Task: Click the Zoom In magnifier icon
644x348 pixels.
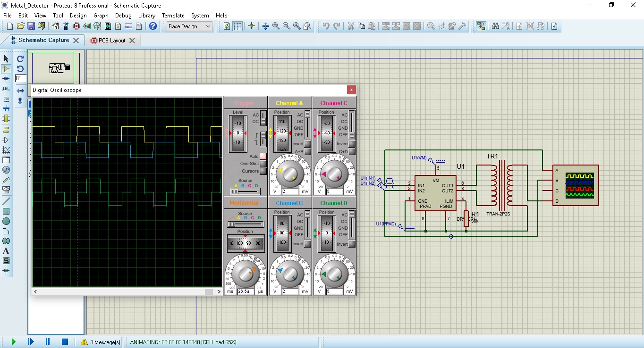Action: click(x=276, y=26)
